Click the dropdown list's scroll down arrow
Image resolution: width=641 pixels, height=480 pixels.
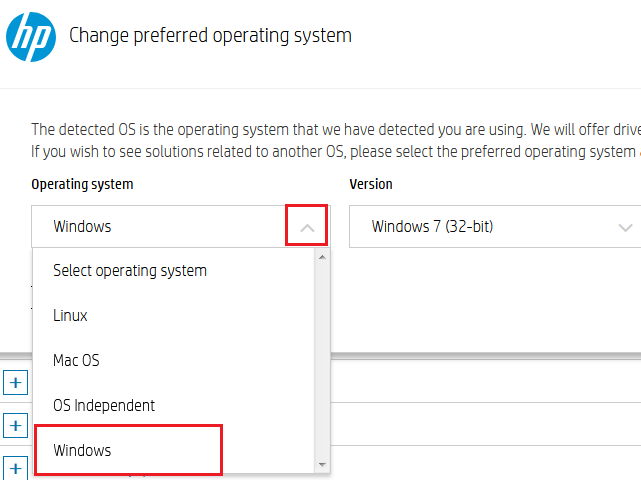point(322,465)
